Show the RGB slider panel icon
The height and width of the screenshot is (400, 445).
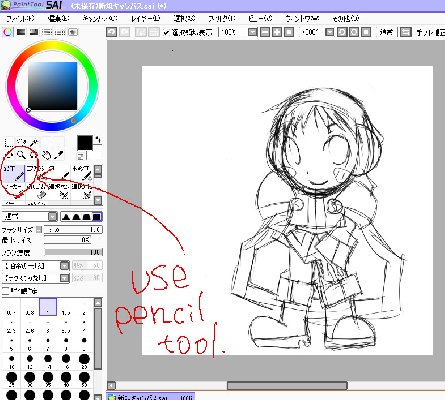[21, 32]
